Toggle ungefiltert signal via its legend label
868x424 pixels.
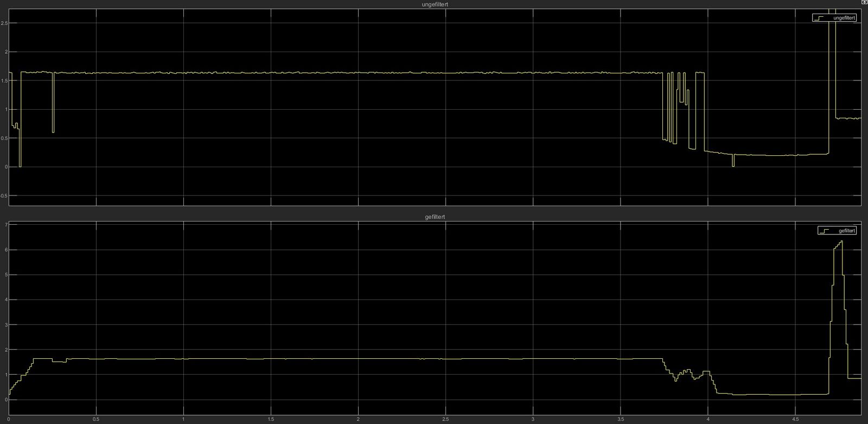[x=844, y=18]
